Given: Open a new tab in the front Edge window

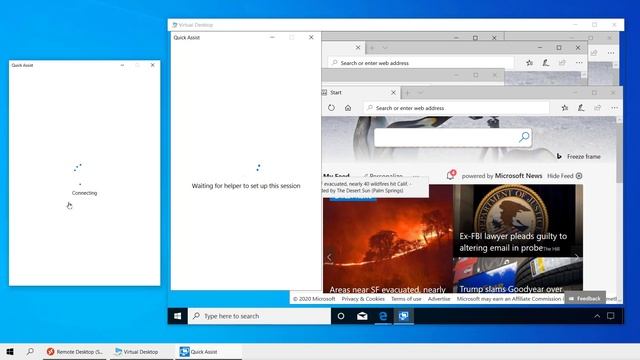Looking at the screenshot, I should click(407, 93).
